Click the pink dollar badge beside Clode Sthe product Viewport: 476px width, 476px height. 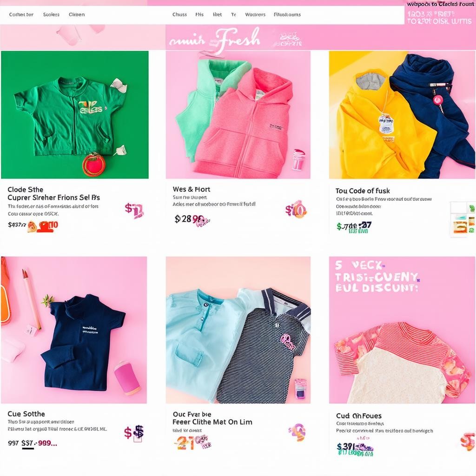pyautogui.click(x=134, y=211)
